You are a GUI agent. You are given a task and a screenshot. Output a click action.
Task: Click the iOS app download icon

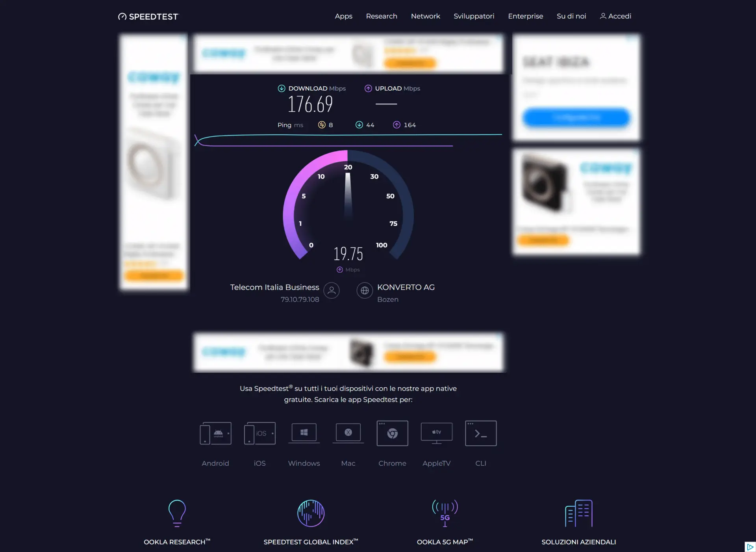(259, 433)
